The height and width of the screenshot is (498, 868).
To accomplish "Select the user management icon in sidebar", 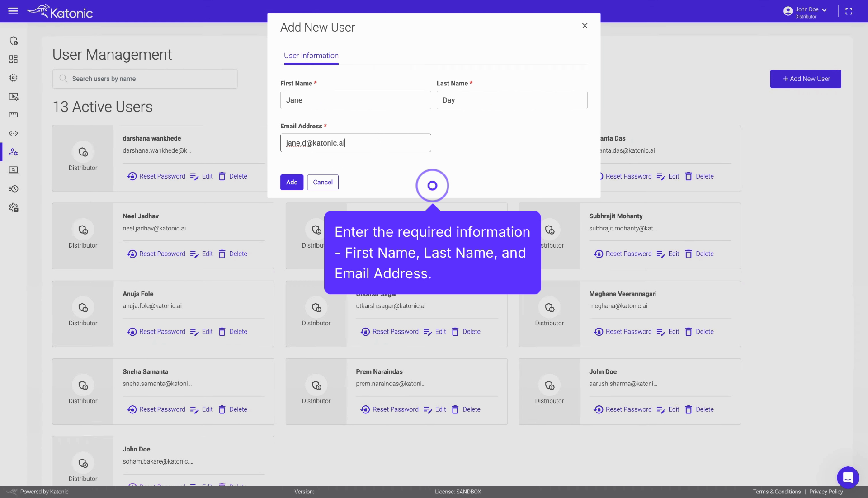I will pos(14,152).
